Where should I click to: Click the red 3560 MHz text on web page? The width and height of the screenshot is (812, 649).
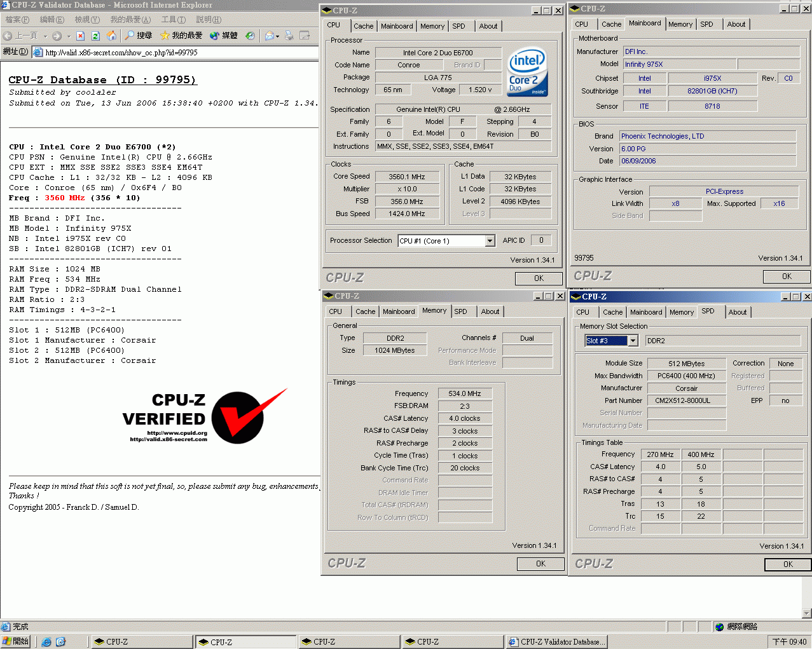tap(65, 198)
